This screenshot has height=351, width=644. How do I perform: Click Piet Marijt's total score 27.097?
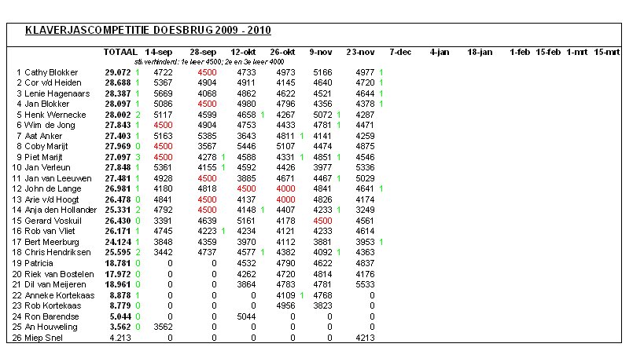click(x=117, y=156)
